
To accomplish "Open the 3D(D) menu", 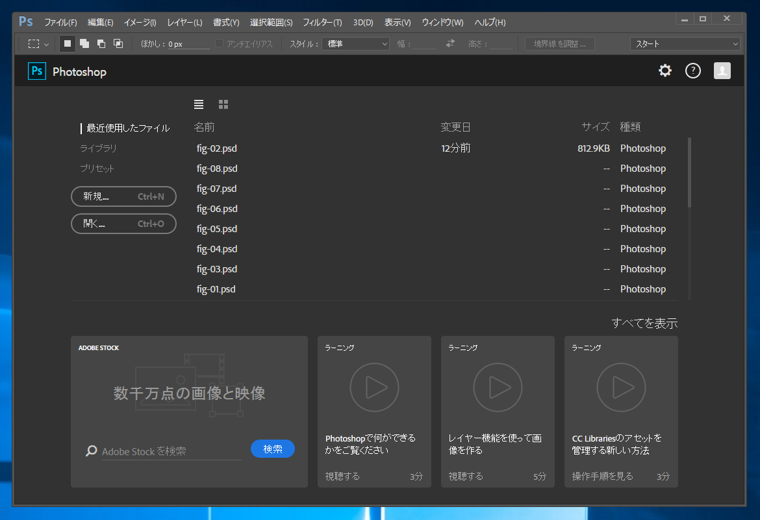I will coord(363,22).
